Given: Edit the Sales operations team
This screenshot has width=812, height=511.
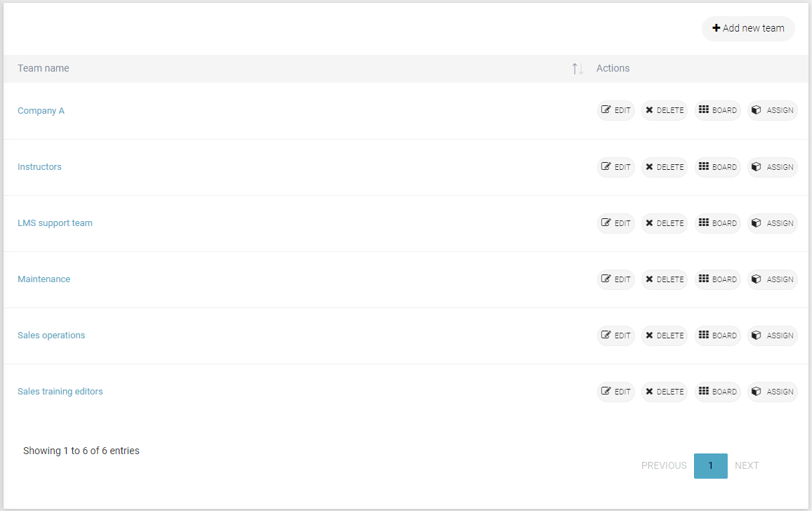Looking at the screenshot, I should coord(616,336).
